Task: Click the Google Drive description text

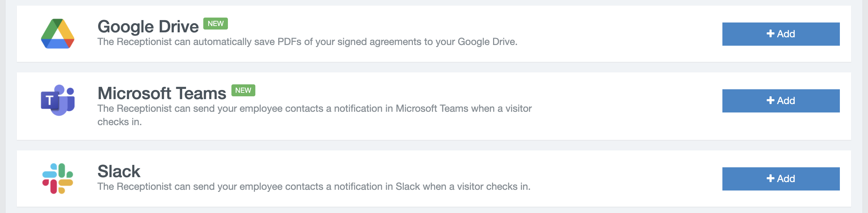Action: click(x=307, y=42)
